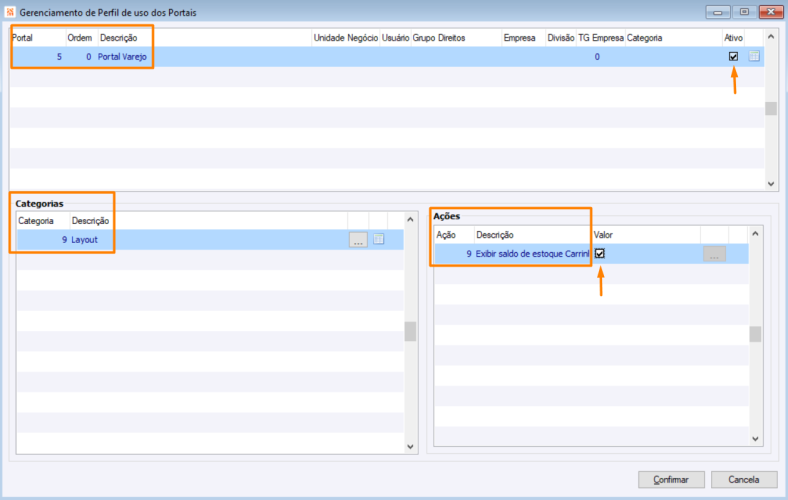This screenshot has height=500, width=788.
Task: Click the Ativo column header
Action: pyautogui.click(x=733, y=38)
